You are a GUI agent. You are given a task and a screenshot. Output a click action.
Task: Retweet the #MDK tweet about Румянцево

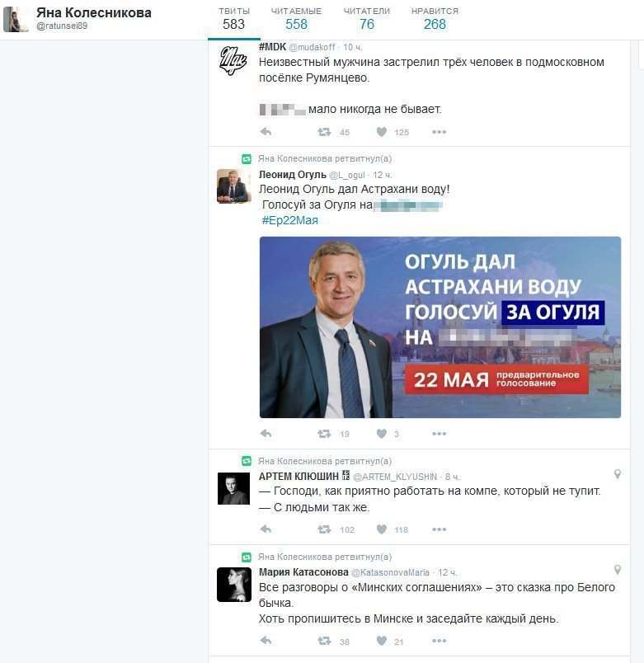click(x=324, y=132)
